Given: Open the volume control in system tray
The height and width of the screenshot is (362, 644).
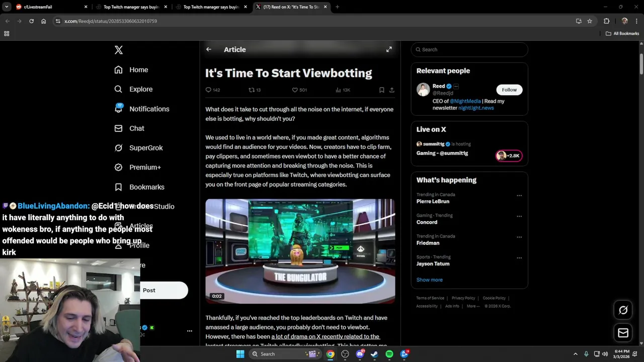Looking at the screenshot, I should tap(605, 354).
